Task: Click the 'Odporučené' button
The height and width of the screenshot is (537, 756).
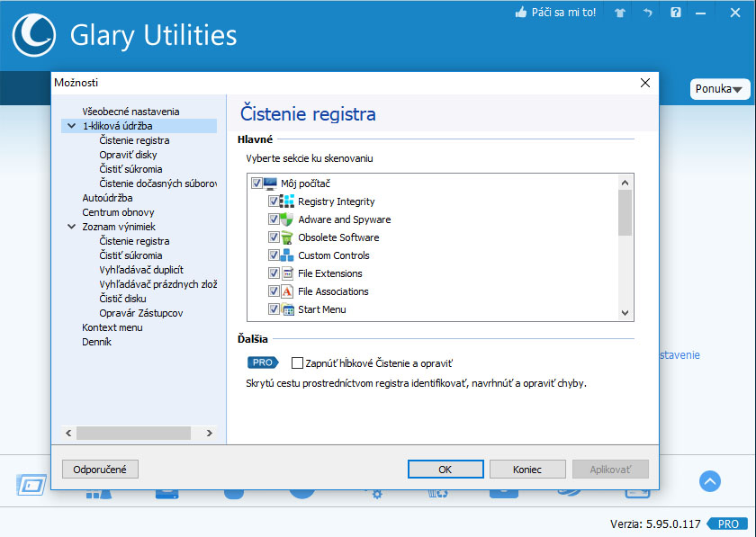Action: (100, 469)
